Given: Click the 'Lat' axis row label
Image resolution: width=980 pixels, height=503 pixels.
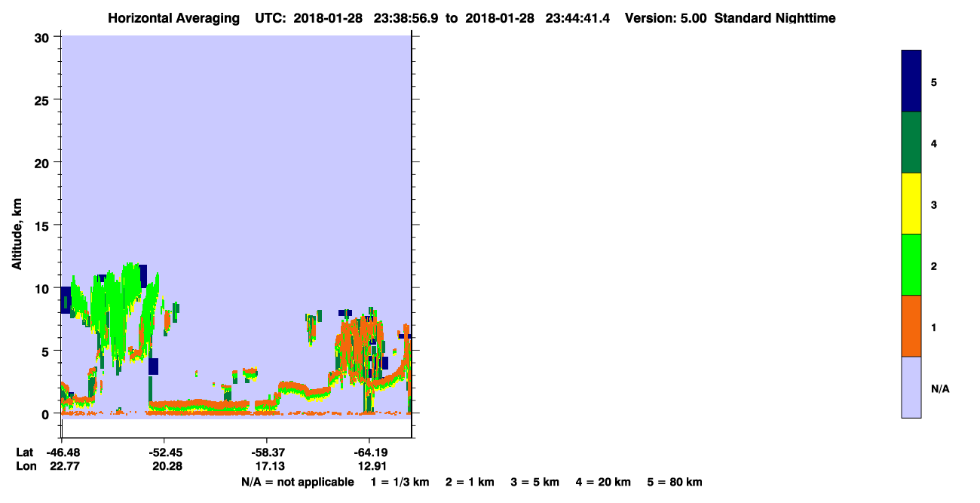Looking at the screenshot, I should pos(25,452).
